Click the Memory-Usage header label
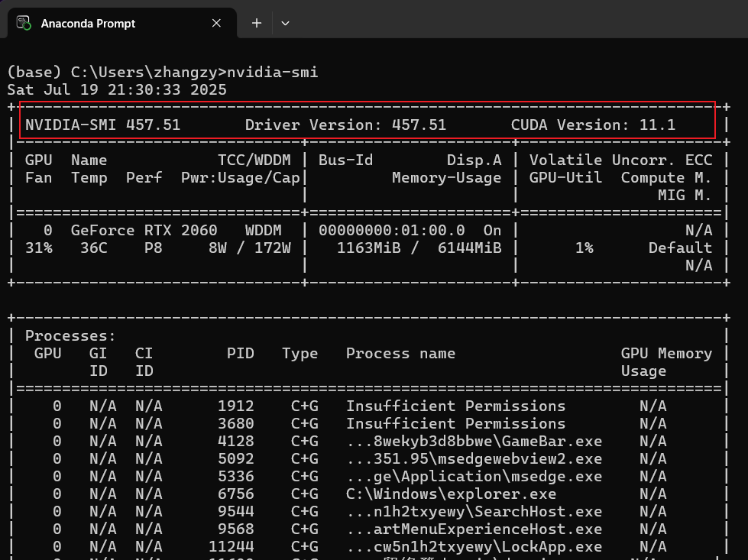This screenshot has height=560, width=748. coord(446,178)
